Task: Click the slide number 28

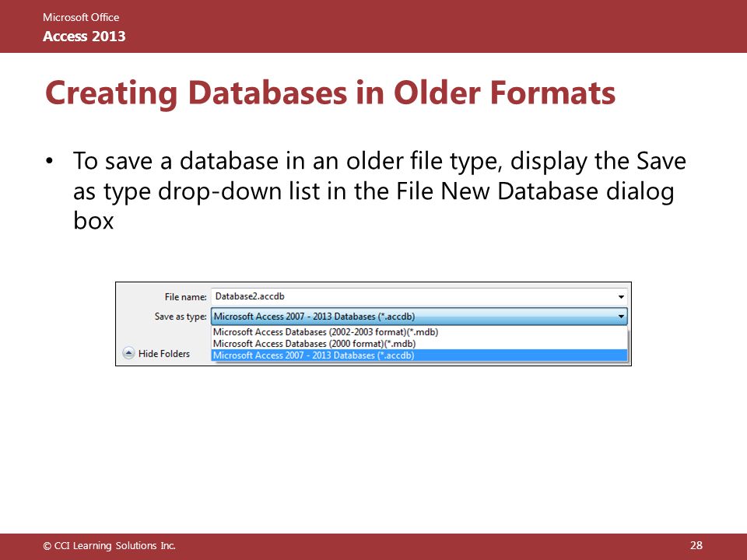Action: pos(696,545)
